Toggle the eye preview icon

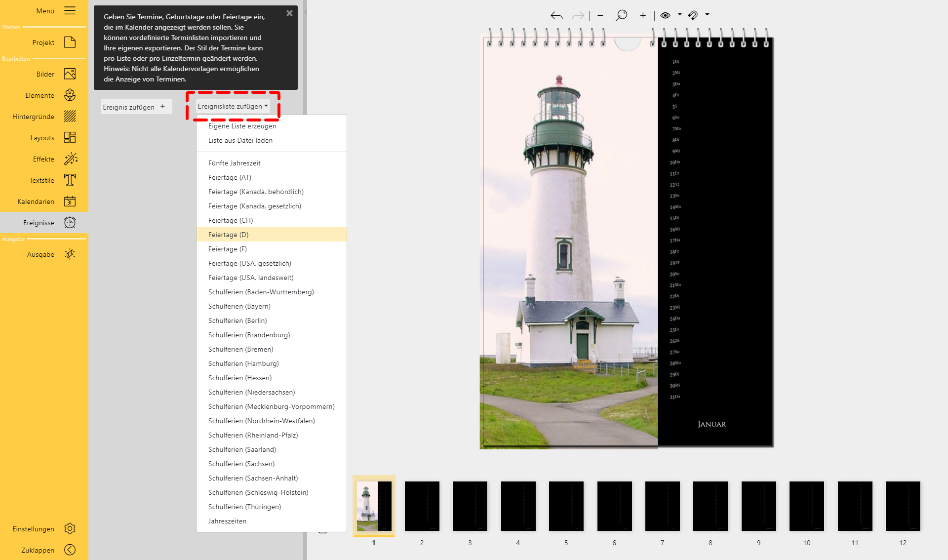(665, 15)
